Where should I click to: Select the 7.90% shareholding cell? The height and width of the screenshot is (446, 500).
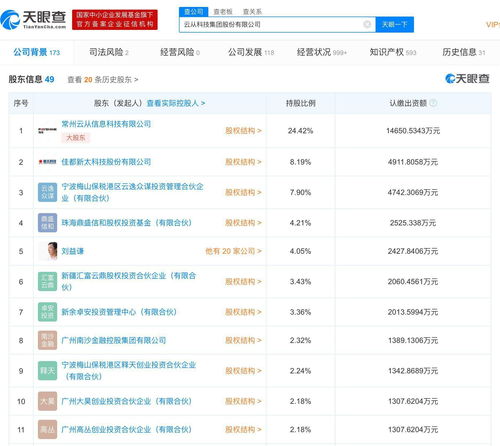300,192
